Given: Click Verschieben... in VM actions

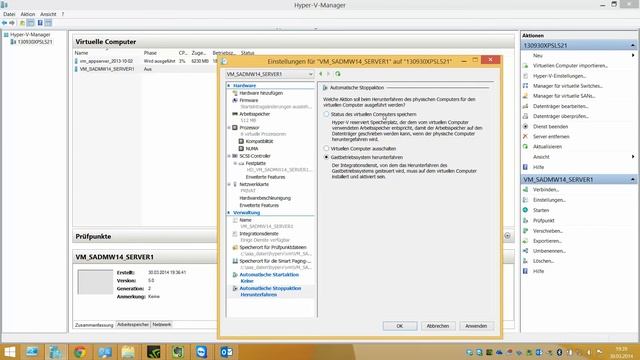Looking at the screenshot, I should tap(548, 231).
